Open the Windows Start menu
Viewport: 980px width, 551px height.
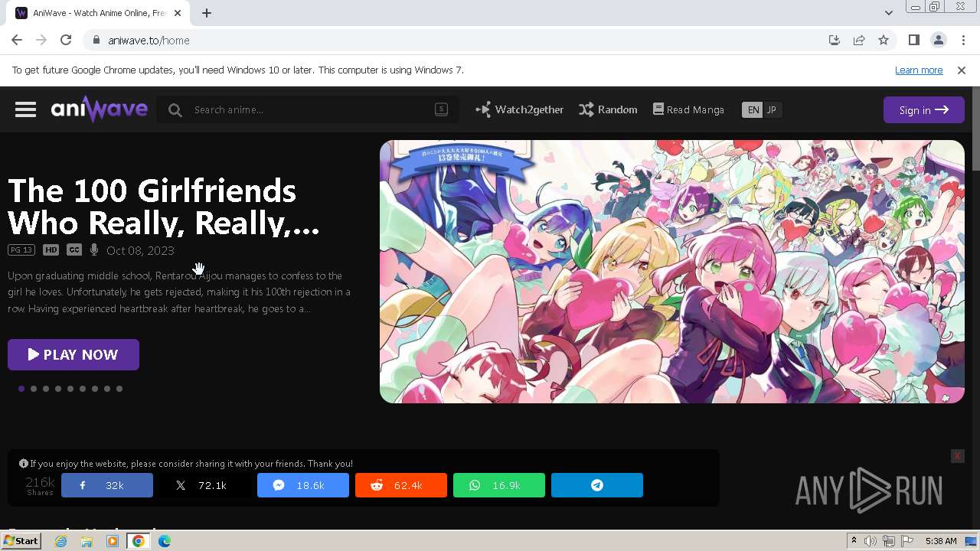pos(21,541)
